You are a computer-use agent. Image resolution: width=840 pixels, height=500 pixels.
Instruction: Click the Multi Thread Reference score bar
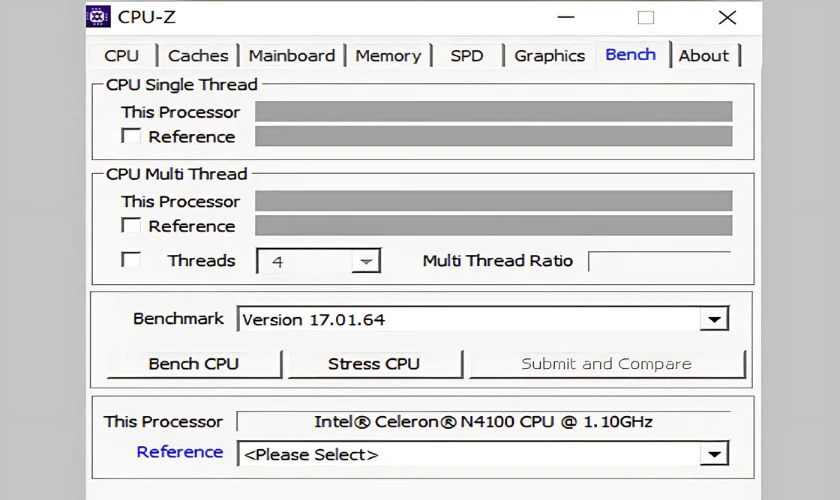click(x=493, y=226)
